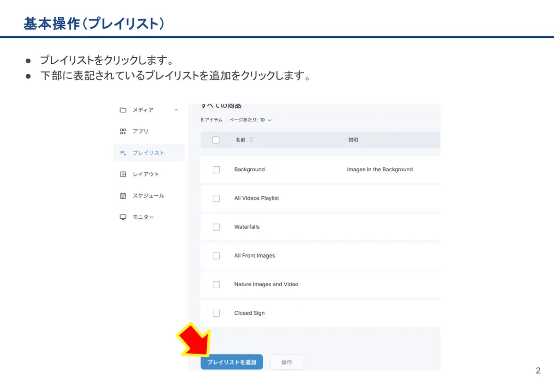
Task: Click the モニター display icon
Action: point(123,217)
